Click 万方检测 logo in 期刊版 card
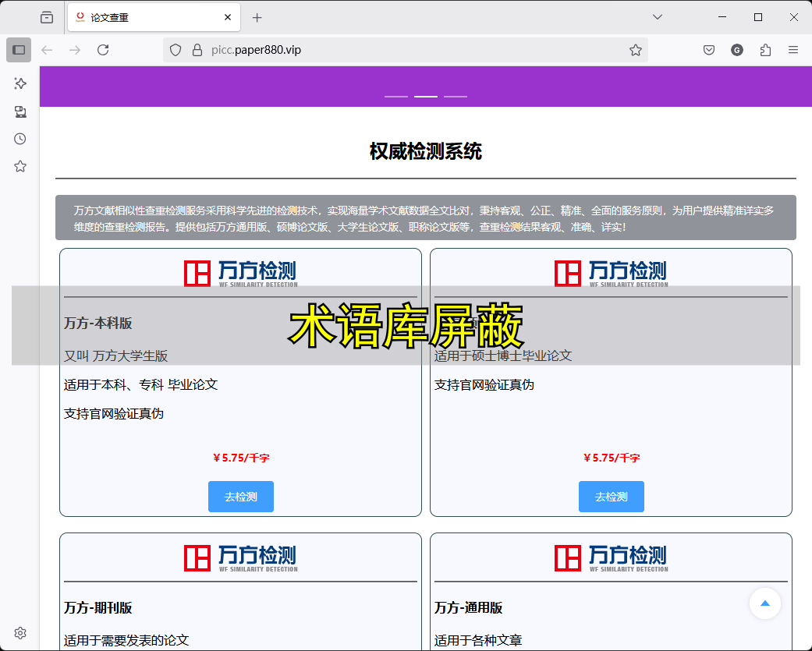 click(241, 558)
